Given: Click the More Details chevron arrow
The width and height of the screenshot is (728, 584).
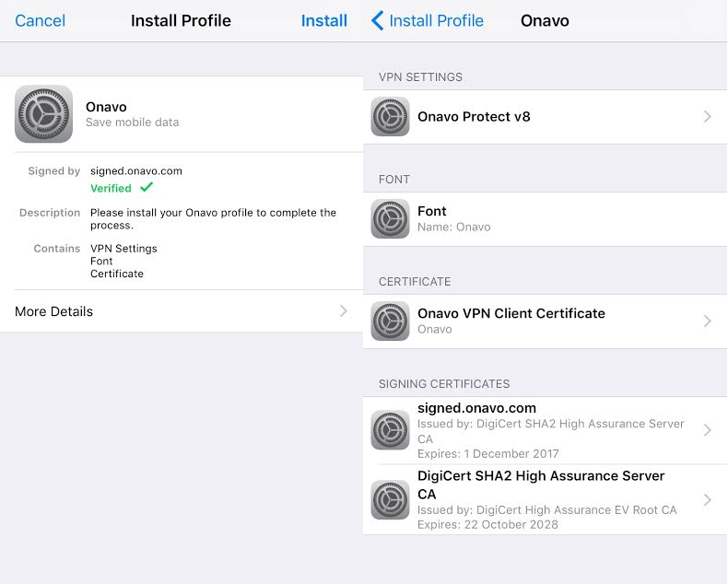Looking at the screenshot, I should 343,311.
